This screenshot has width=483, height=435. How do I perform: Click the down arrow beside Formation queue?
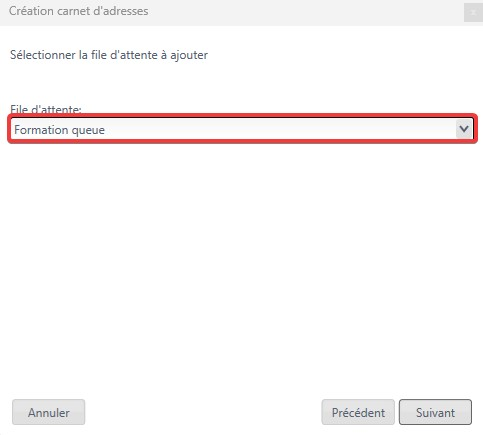[x=464, y=129]
